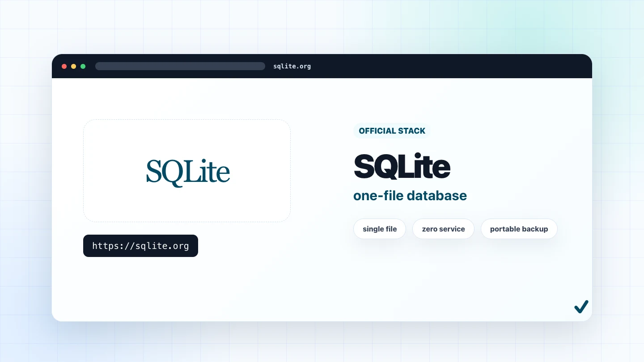The width and height of the screenshot is (644, 362).
Task: Click the address bar field
Action: point(180,66)
